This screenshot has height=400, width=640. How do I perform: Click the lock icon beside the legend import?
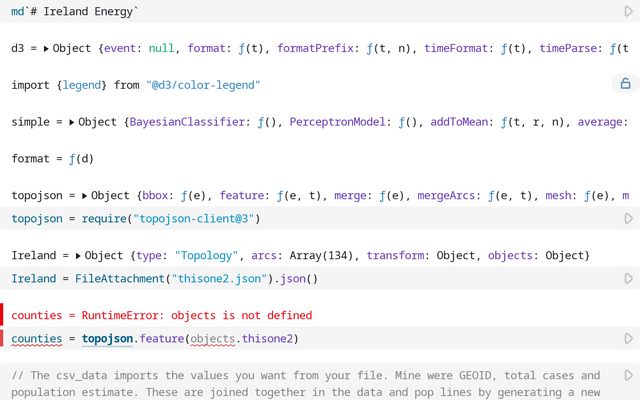[x=625, y=84]
